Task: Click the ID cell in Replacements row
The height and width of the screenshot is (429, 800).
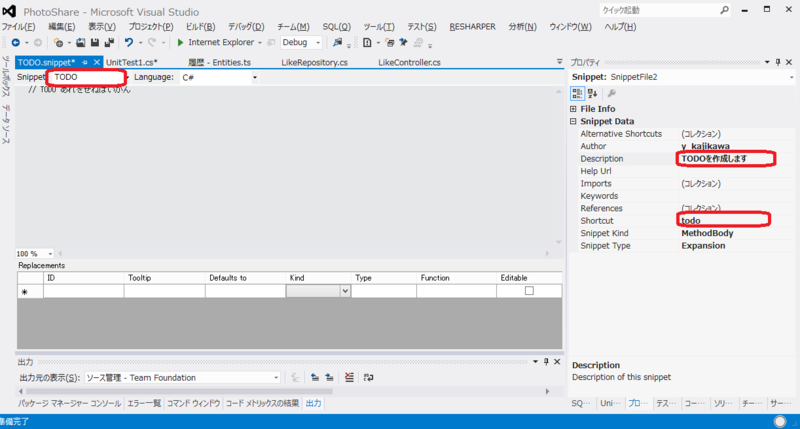Action: click(x=84, y=291)
